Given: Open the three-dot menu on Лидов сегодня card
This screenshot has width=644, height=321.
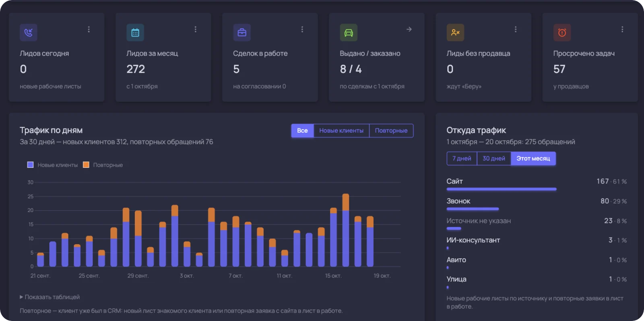Looking at the screenshot, I should (x=89, y=29).
